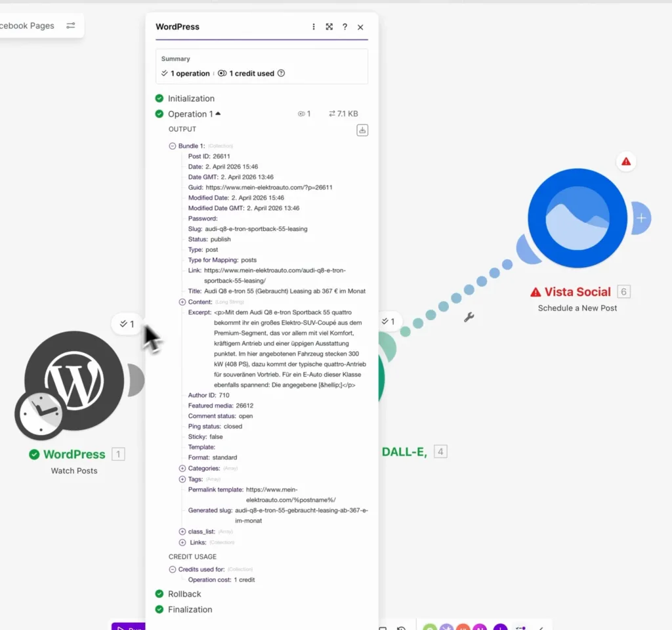Viewport: 672px width, 630px height.
Task: Click the Permalink template value
Action: 291,495
